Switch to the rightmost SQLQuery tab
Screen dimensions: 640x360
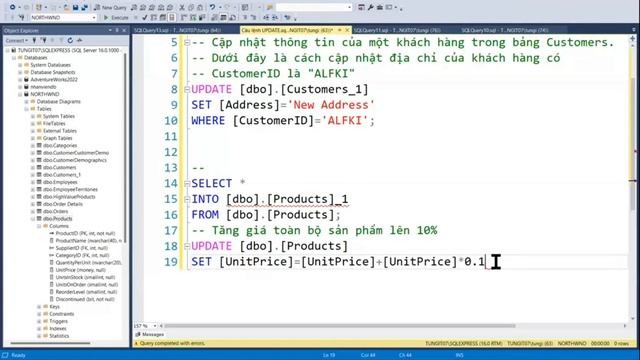click(x=505, y=30)
